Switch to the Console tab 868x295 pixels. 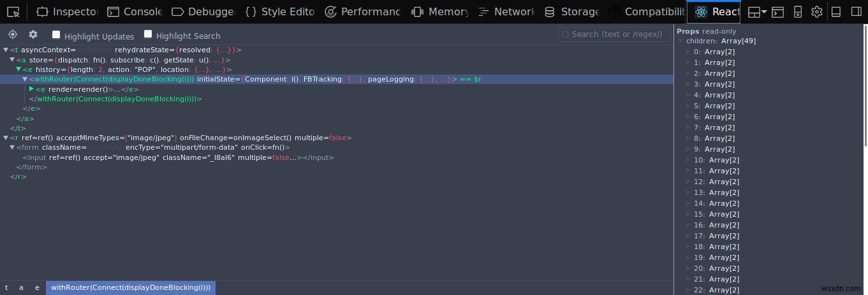pyautogui.click(x=135, y=11)
